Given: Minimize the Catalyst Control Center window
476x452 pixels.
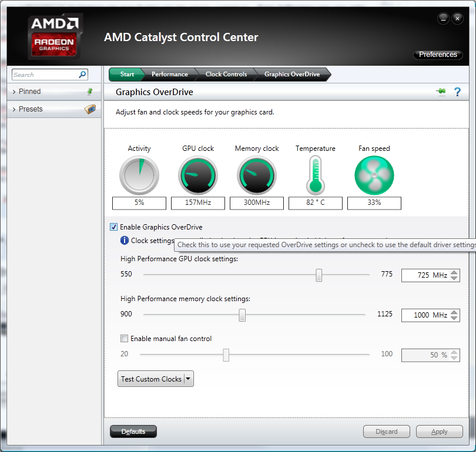Looking at the screenshot, I should pyautogui.click(x=443, y=19).
